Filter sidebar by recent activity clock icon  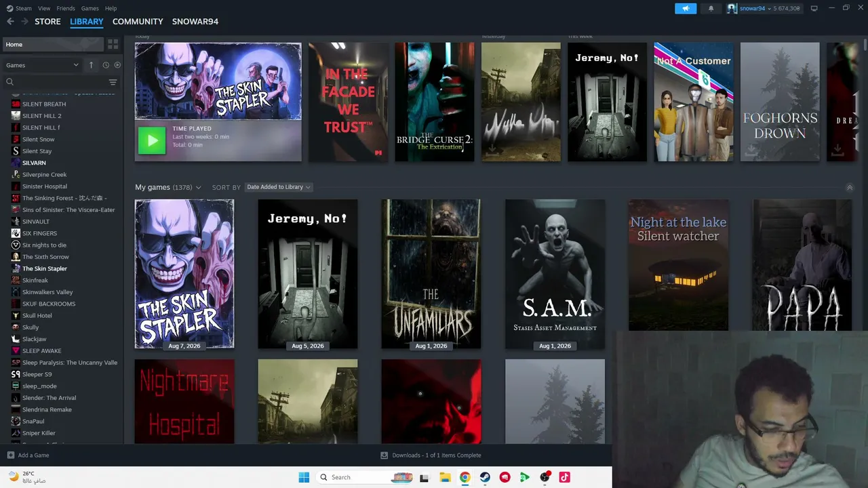(x=106, y=65)
